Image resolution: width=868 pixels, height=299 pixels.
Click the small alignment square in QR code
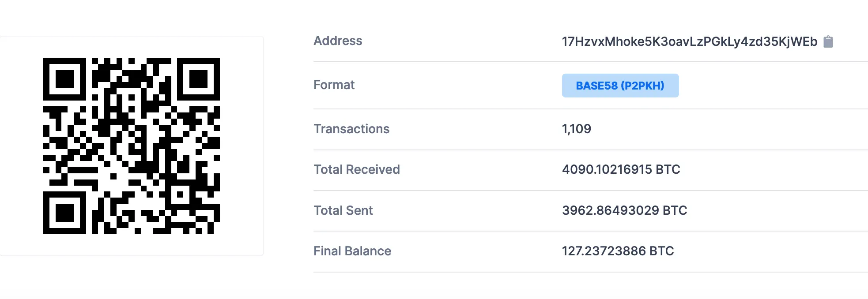click(x=180, y=194)
